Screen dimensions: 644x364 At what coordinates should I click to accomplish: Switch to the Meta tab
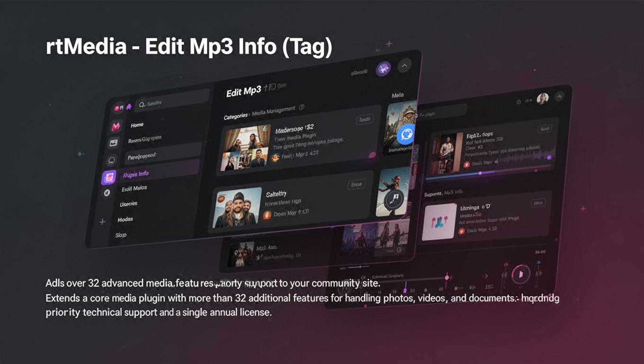tap(397, 95)
